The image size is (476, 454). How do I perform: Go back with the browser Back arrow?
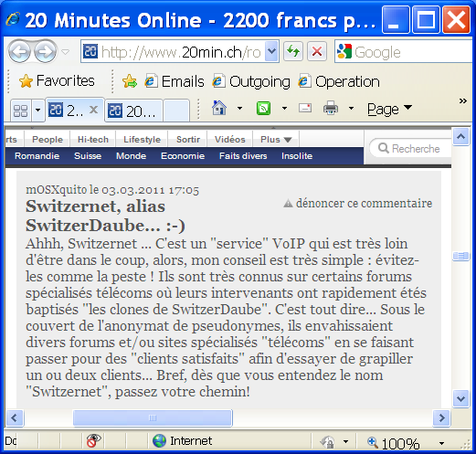[x=19, y=51]
